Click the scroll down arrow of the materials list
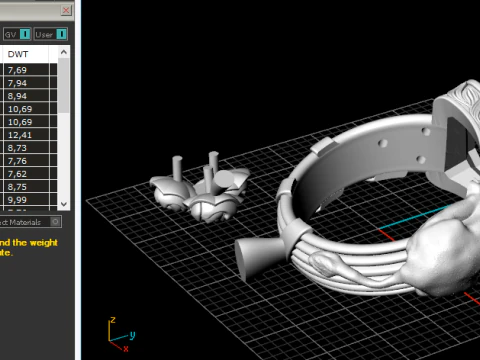The height and width of the screenshot is (360, 480). pyautogui.click(x=64, y=204)
